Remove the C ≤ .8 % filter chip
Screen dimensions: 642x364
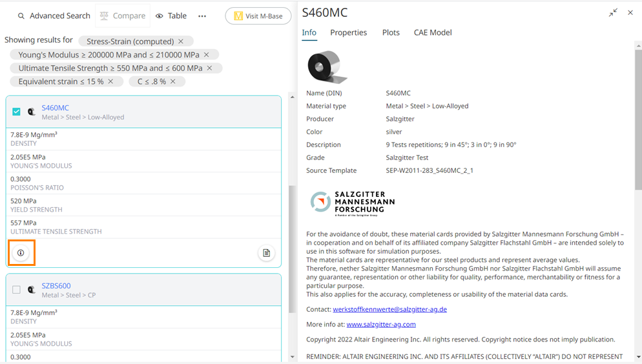(x=173, y=81)
